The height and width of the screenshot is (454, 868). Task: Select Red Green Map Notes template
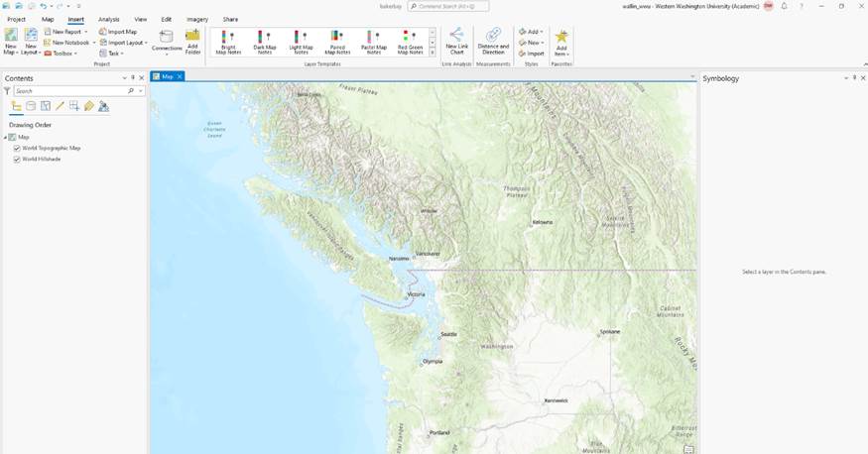click(x=410, y=42)
